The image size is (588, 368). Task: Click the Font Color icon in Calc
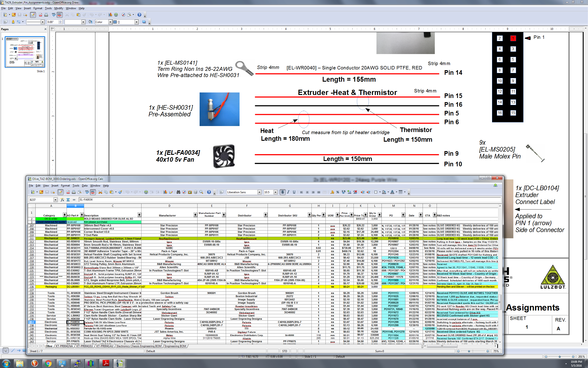[392, 192]
